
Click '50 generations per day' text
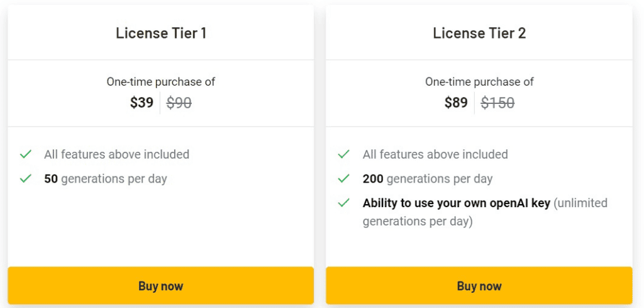click(106, 179)
